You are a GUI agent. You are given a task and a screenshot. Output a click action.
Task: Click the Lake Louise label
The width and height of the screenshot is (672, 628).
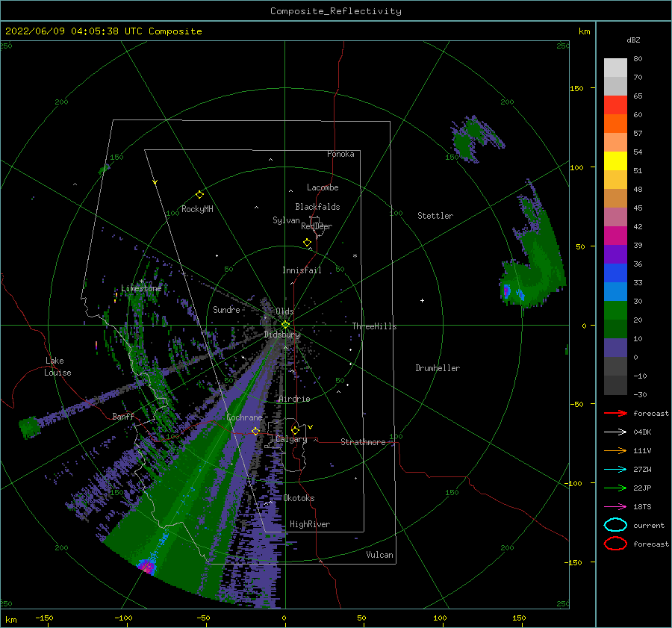coord(57,367)
